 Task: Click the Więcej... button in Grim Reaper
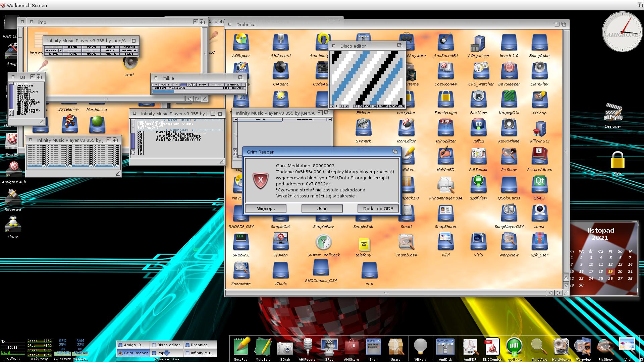click(266, 208)
